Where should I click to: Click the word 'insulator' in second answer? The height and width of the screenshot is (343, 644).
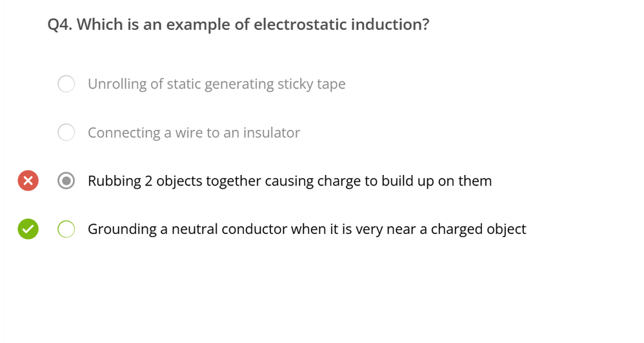point(272,132)
